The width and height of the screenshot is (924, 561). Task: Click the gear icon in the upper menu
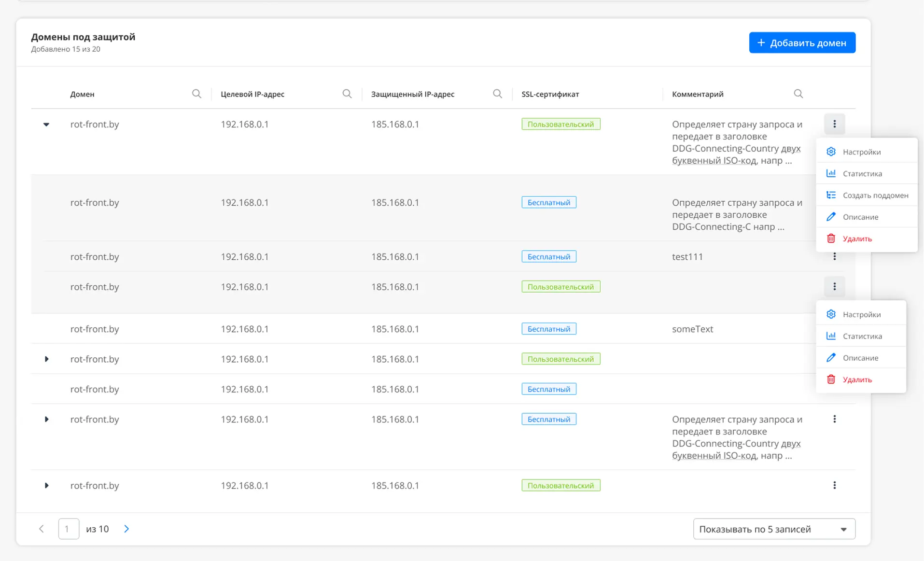(x=831, y=152)
